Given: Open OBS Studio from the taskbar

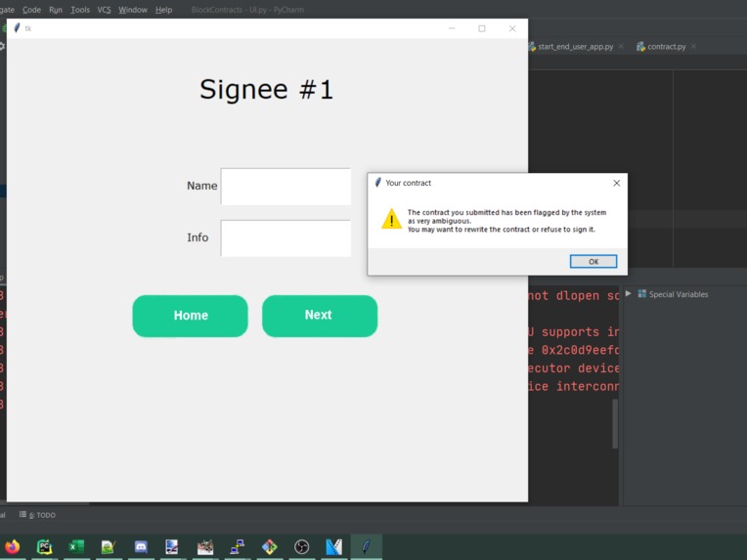Looking at the screenshot, I should click(301, 546).
